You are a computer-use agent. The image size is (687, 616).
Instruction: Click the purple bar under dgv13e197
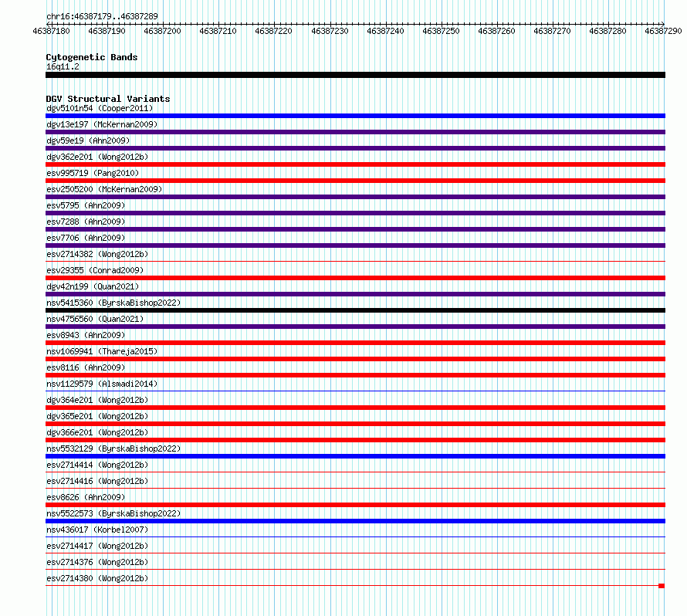coord(355,132)
